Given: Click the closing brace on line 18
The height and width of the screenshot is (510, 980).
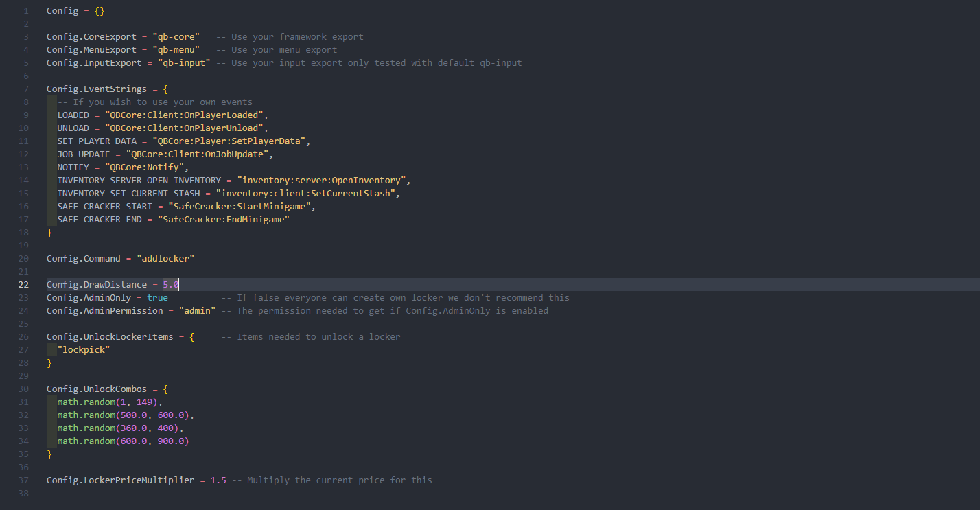Looking at the screenshot, I should 49,233.
